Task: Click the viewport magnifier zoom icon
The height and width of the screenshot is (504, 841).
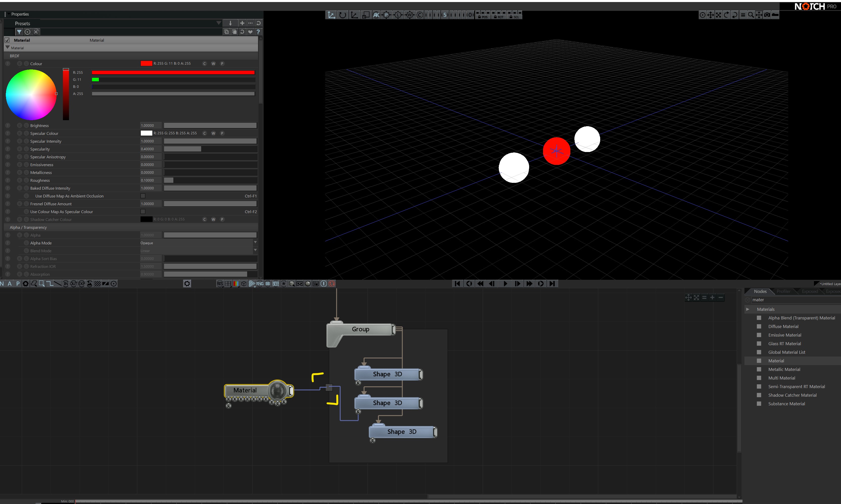Action: pos(751,15)
